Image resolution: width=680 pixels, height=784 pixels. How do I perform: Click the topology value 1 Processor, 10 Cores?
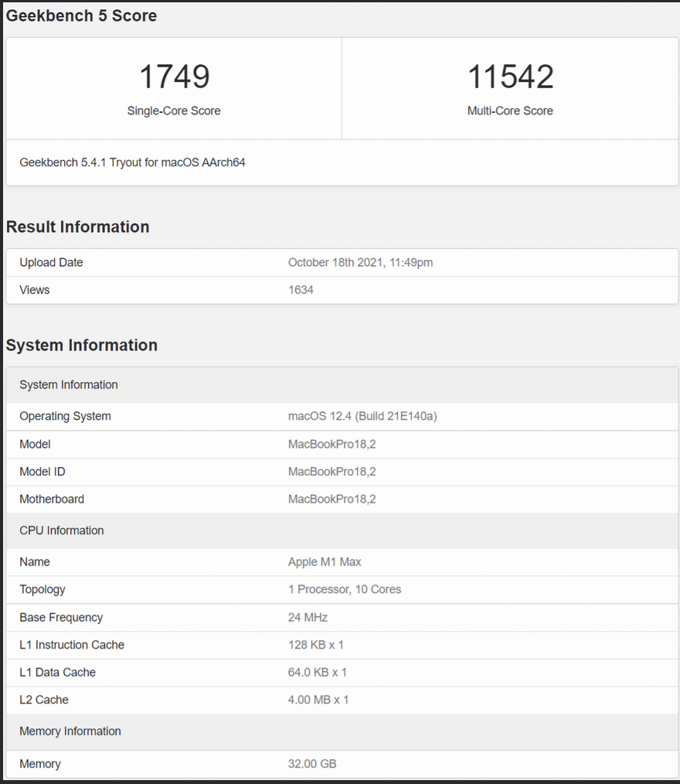pos(345,589)
